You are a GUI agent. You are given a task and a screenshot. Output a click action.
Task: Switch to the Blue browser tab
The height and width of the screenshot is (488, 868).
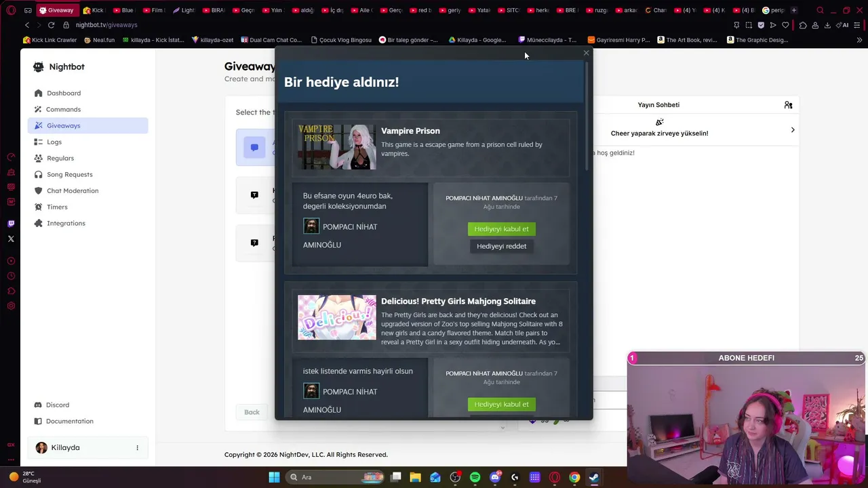123,10
